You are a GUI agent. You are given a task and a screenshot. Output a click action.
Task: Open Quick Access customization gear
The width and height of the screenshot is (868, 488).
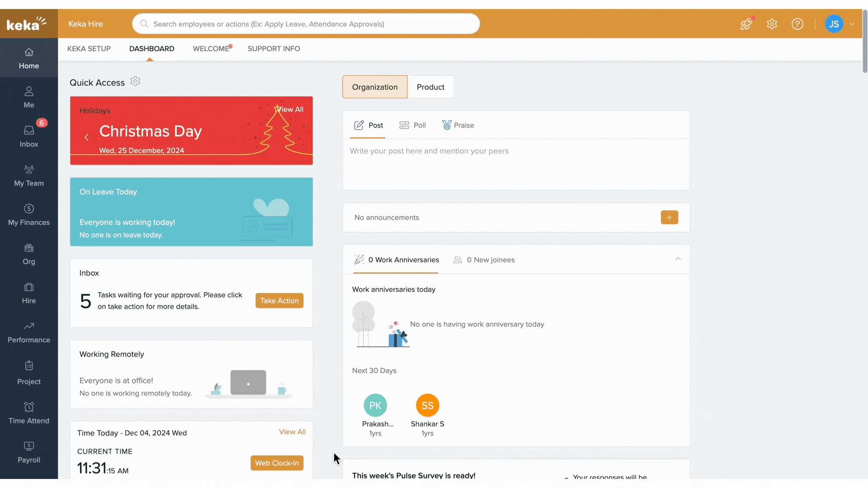(x=135, y=81)
